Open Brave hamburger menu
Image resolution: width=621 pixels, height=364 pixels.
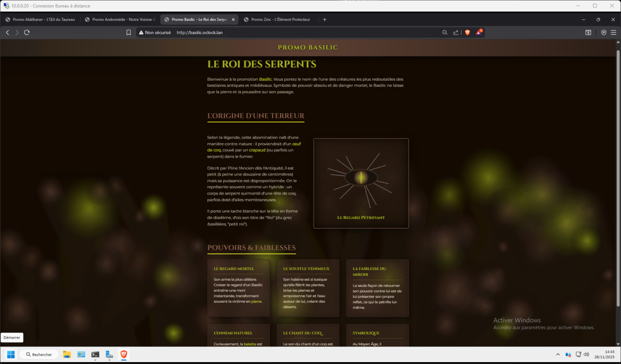coord(613,32)
